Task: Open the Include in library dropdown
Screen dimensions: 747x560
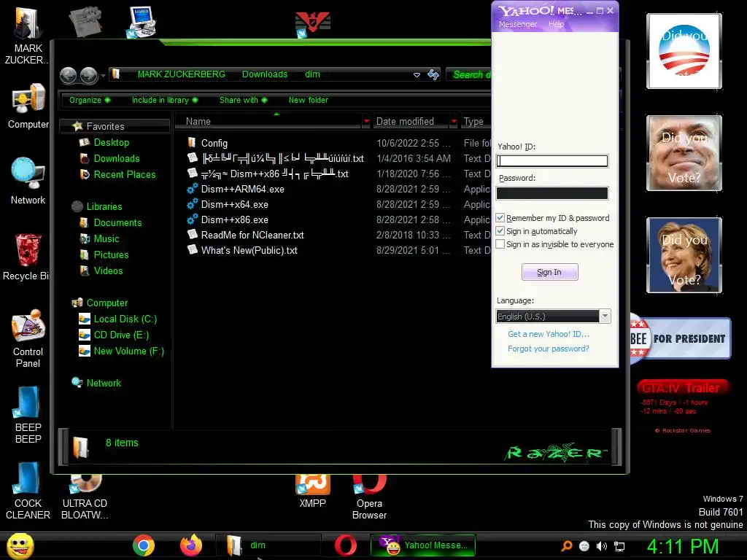Action: point(165,100)
